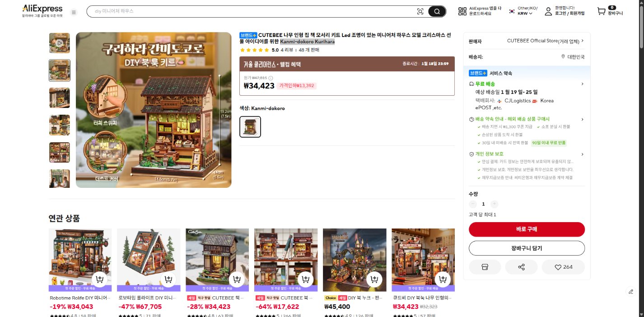Viewport: 644px width, 317px height.
Task: Open the hamburger category menu icon
Action: point(74,12)
